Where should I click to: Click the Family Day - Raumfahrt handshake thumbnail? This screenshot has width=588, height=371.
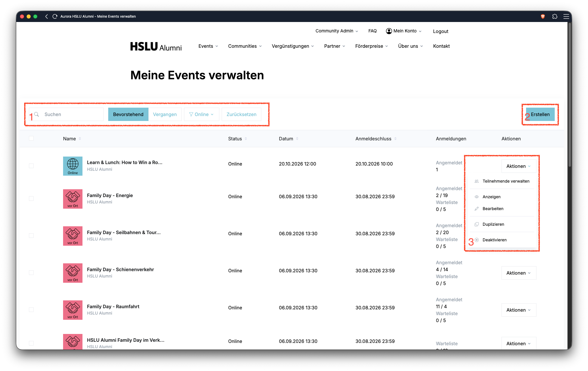click(x=73, y=310)
